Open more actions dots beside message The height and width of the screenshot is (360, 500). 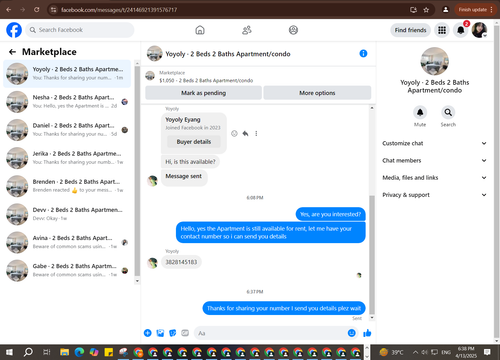(x=256, y=133)
